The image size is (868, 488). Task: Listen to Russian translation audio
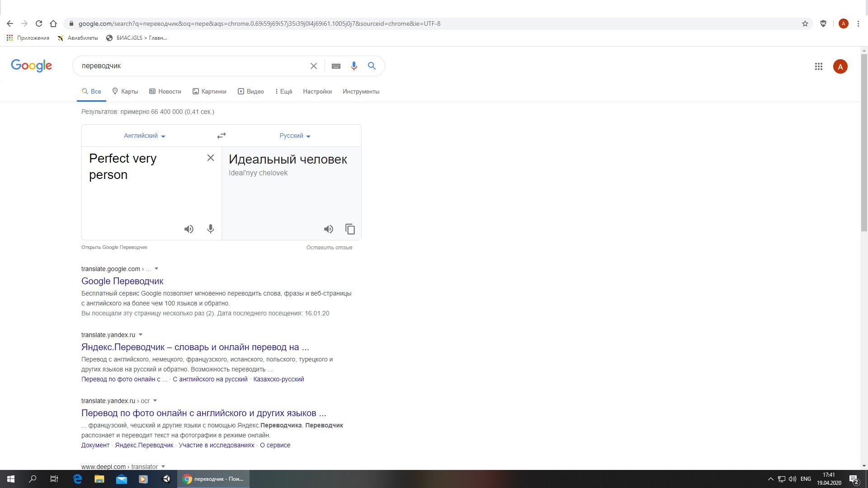coord(329,229)
